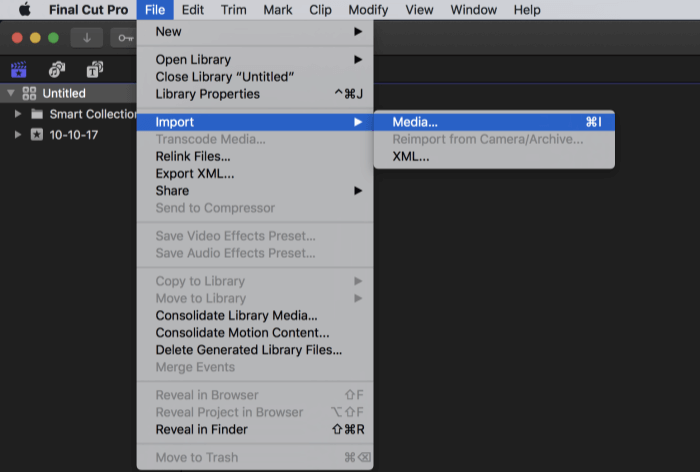Screen dimensions: 700x472
Task: Open the Mark menu
Action: click(x=278, y=9)
